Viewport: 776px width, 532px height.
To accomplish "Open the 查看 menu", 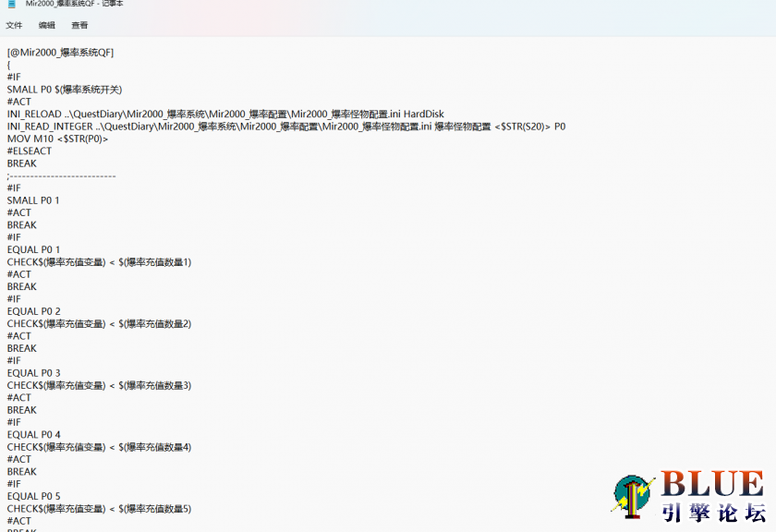I will click(79, 25).
